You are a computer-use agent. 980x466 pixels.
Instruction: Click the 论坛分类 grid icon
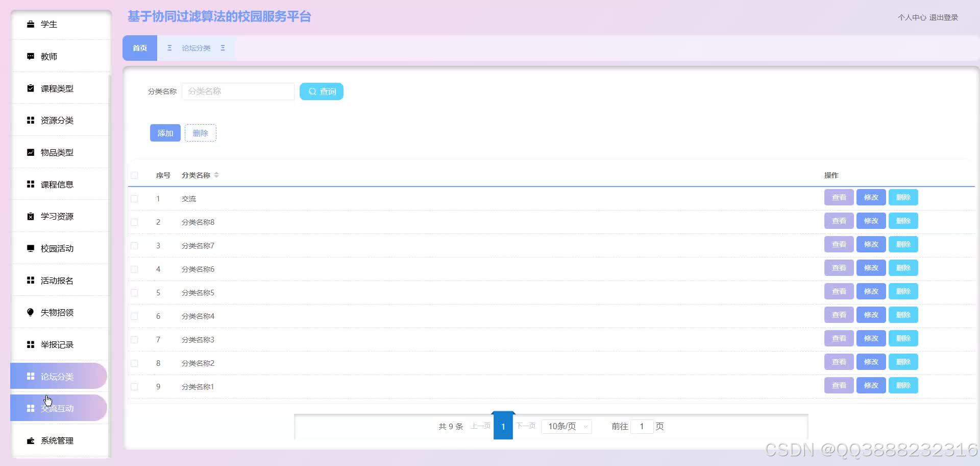(31, 377)
